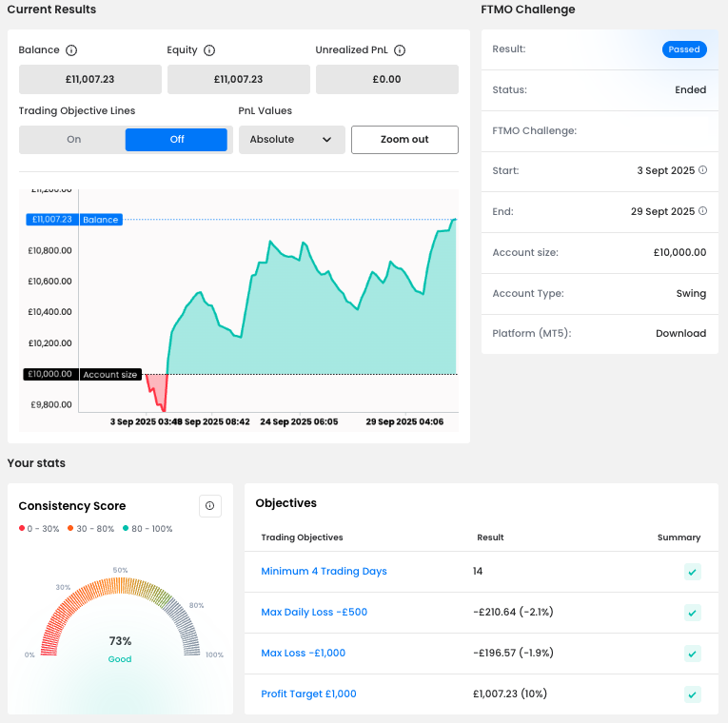Open the PnL Values Absolute dropdown

click(x=290, y=140)
